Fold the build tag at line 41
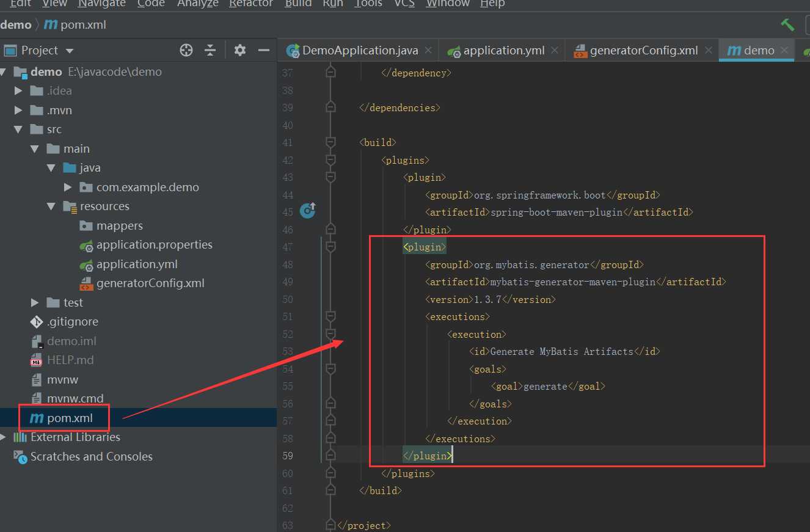The width and height of the screenshot is (810, 532). click(x=330, y=142)
